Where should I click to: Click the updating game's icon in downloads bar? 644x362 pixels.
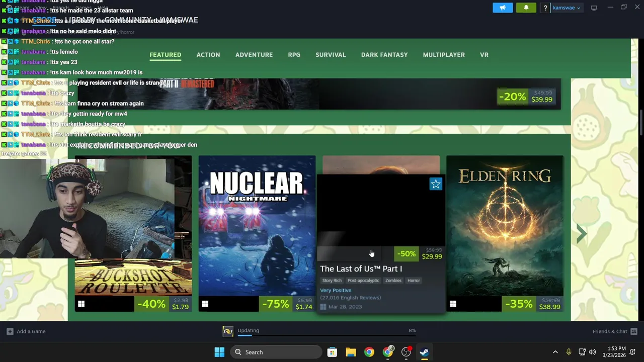(228, 331)
